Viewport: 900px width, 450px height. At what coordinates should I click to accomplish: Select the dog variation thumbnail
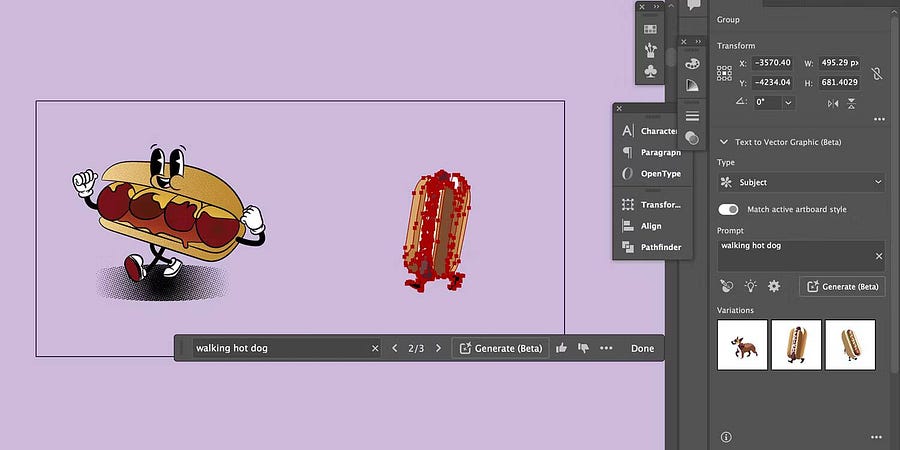pos(742,344)
